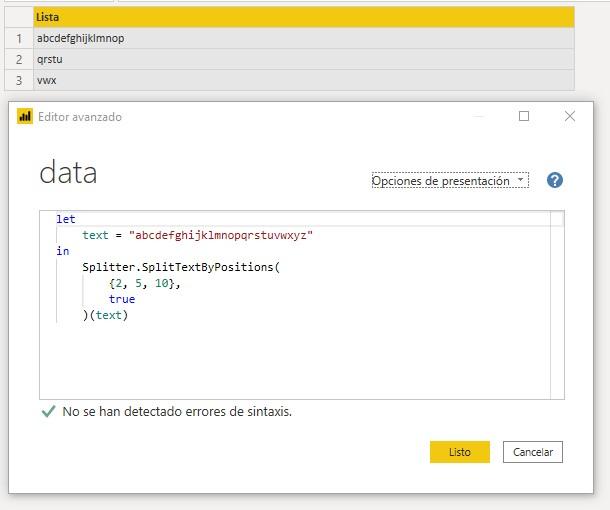Open the Opciones de presentación dropdown
610x510 pixels.
click(x=449, y=181)
